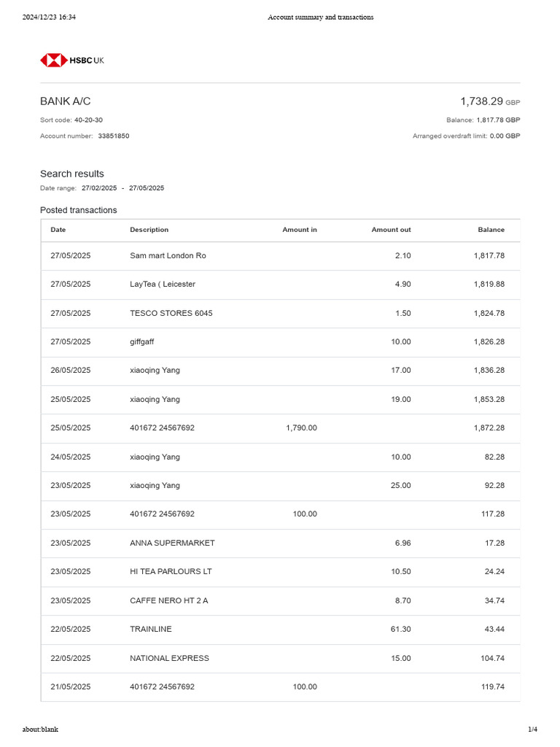Click the Date column header
Screen dimensions: 560x747
58,230
